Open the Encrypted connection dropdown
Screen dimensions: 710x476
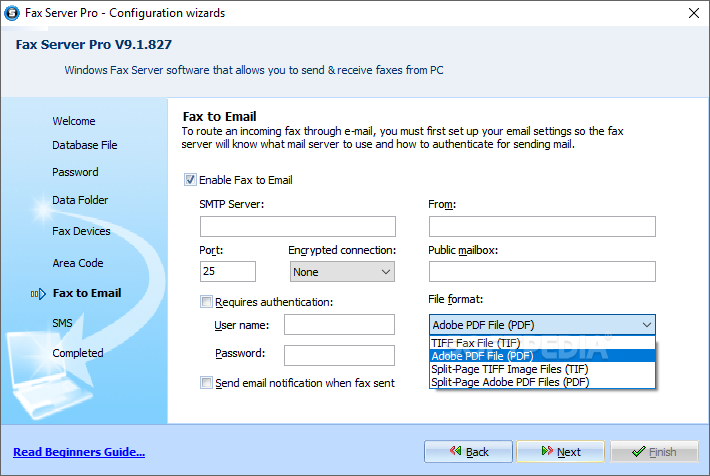pyautogui.click(x=342, y=272)
